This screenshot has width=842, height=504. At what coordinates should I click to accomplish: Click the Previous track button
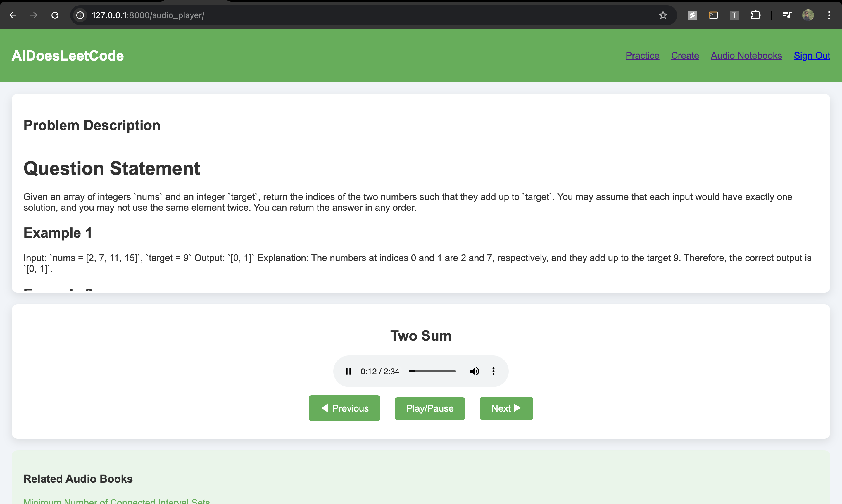[x=344, y=408]
